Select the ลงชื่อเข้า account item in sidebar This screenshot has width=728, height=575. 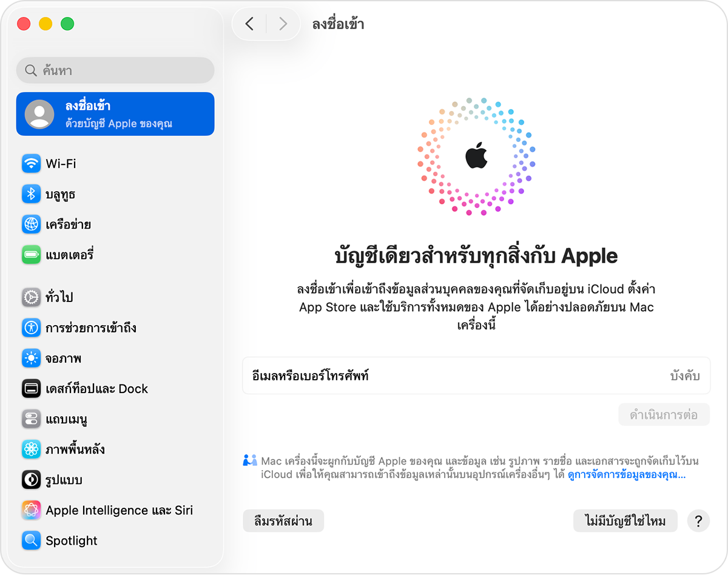coord(115,113)
